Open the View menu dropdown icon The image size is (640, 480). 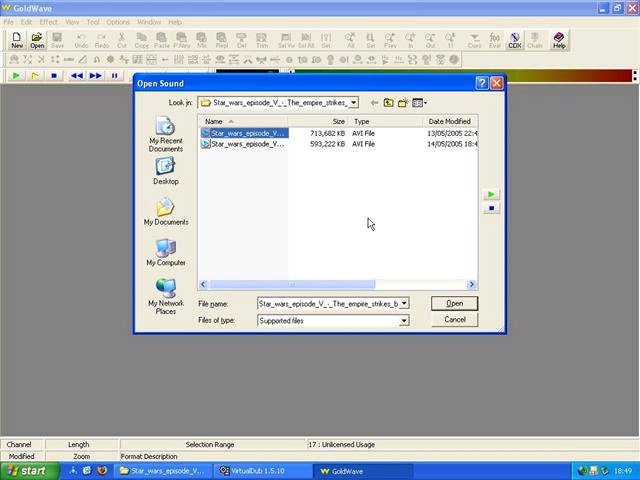coord(420,103)
